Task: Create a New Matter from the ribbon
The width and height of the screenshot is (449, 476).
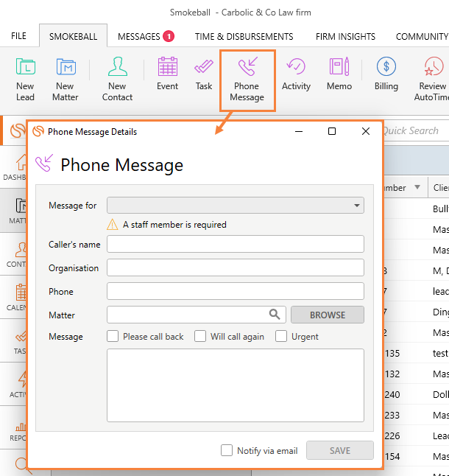Action: (x=66, y=80)
